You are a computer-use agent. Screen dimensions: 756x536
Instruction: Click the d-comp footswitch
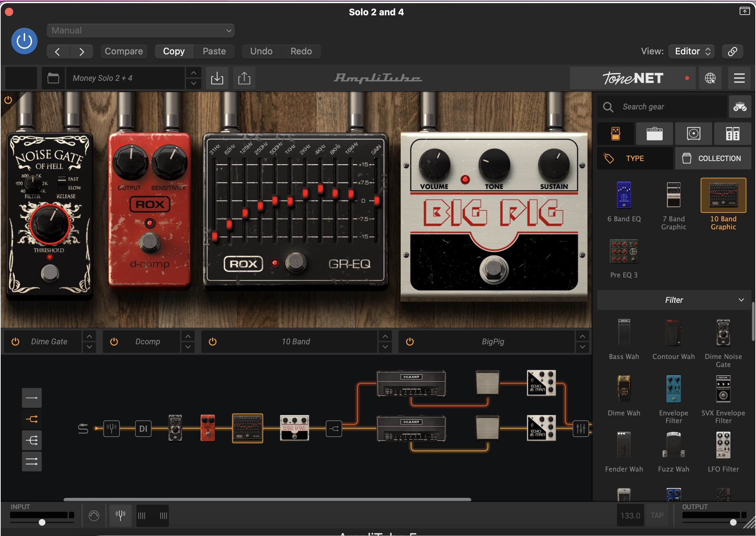[x=150, y=243]
